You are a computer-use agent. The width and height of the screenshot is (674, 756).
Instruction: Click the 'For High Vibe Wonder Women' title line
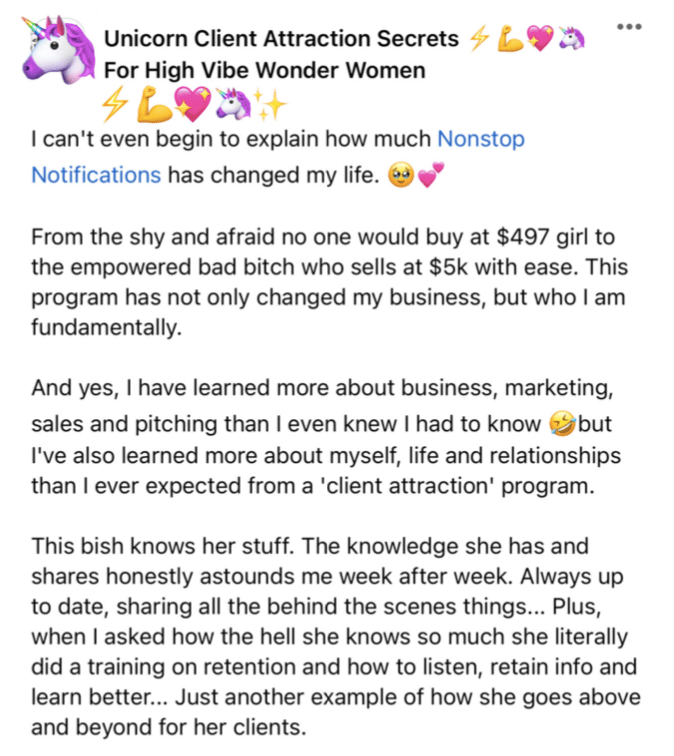point(265,70)
